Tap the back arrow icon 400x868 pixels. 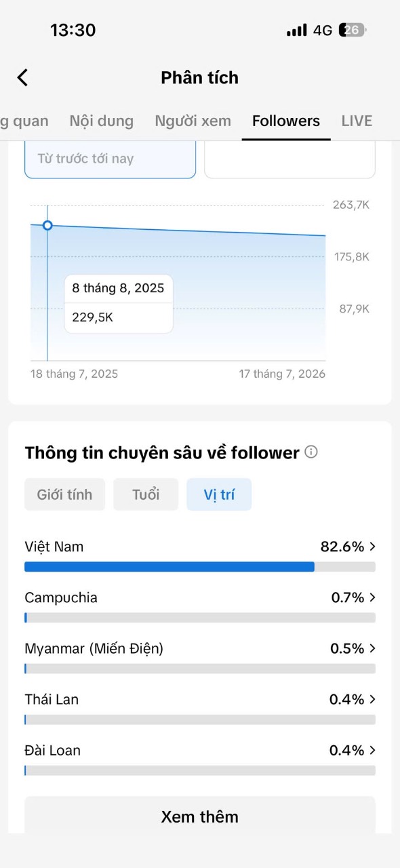pos(22,77)
